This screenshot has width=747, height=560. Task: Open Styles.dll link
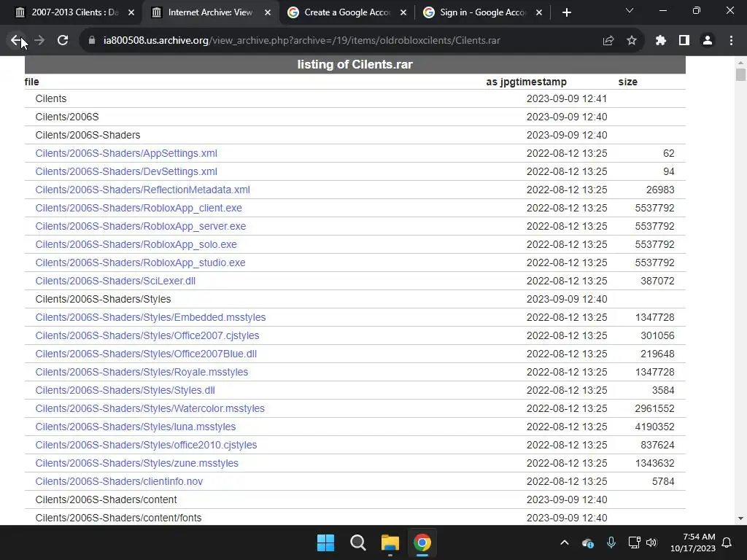(x=125, y=390)
